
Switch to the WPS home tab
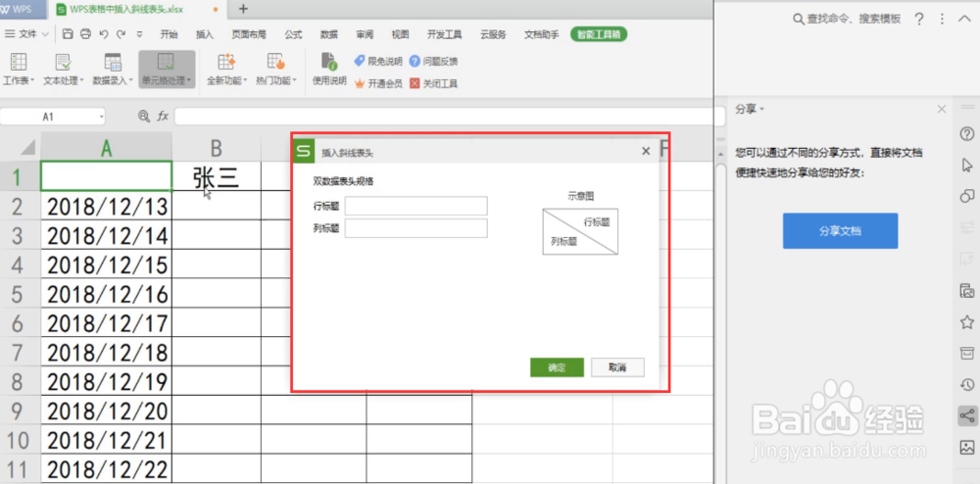[x=23, y=10]
